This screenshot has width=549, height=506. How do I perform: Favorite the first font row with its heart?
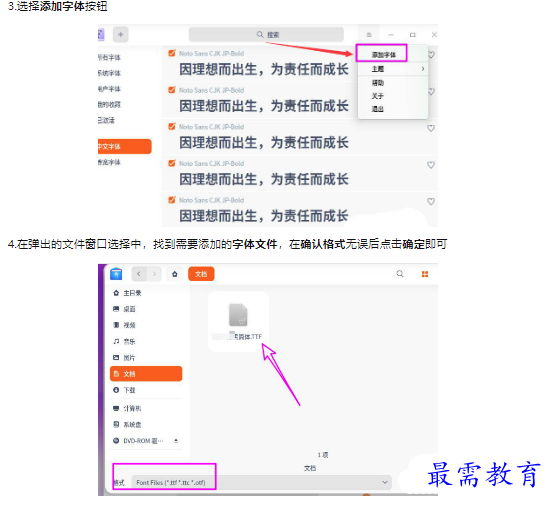[432, 55]
